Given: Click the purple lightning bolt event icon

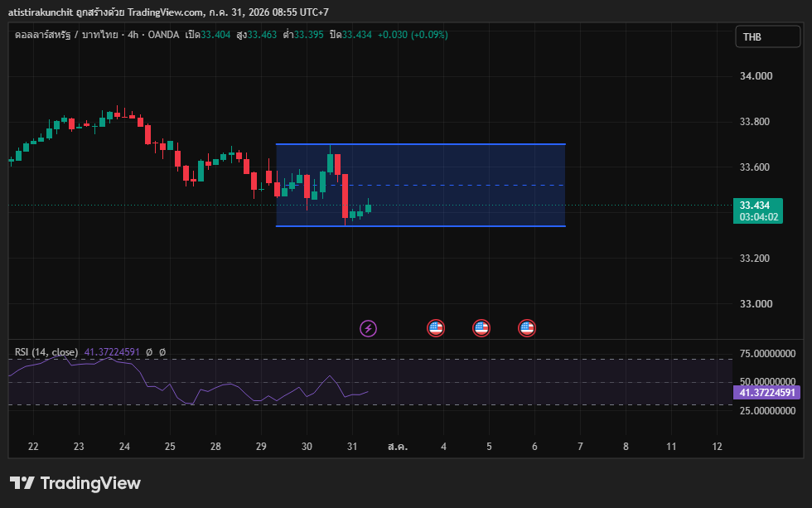Looking at the screenshot, I should [368, 328].
